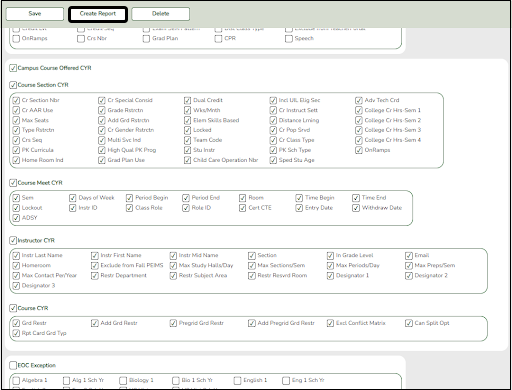Uncheck Cert CTE
This screenshot has width=512, height=390.
click(243, 208)
